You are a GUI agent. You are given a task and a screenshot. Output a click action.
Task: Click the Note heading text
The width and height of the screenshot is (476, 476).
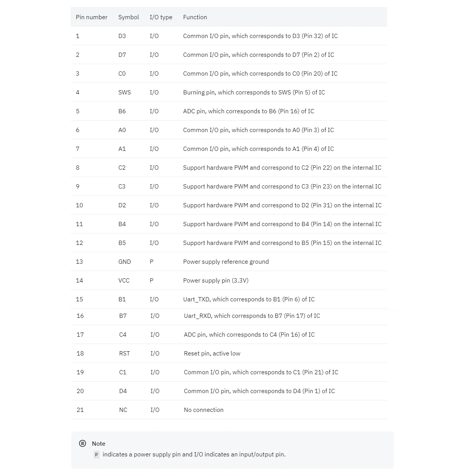click(99, 444)
